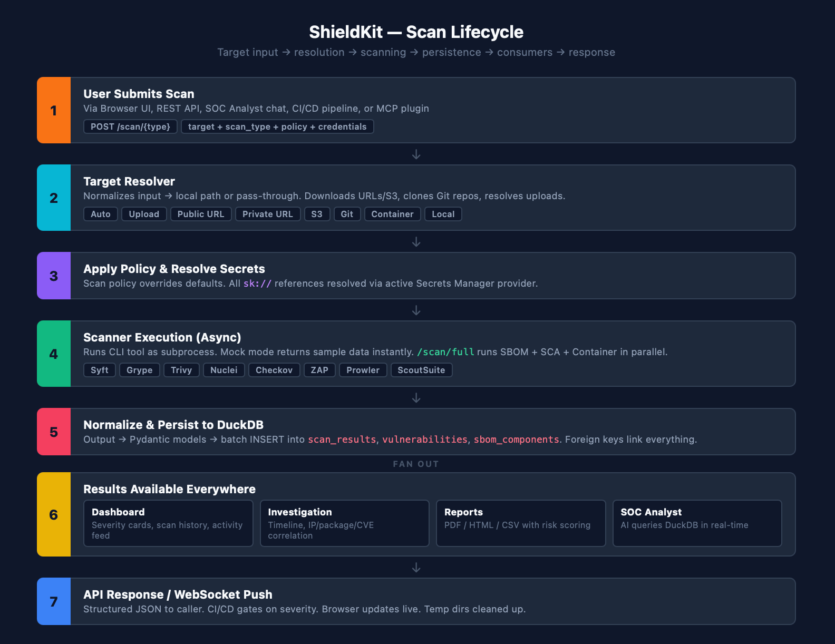Open the Reports results card

click(520, 523)
